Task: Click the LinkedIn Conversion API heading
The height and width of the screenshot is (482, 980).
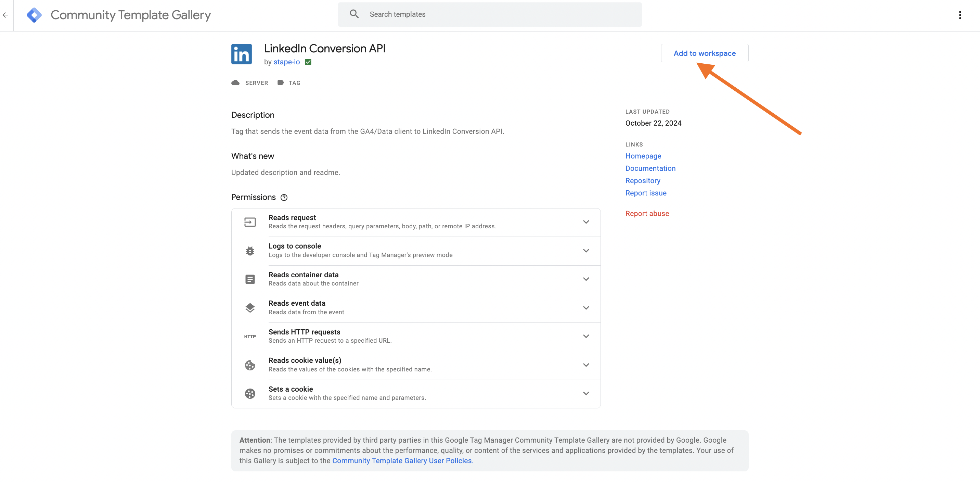Action: [x=324, y=48]
